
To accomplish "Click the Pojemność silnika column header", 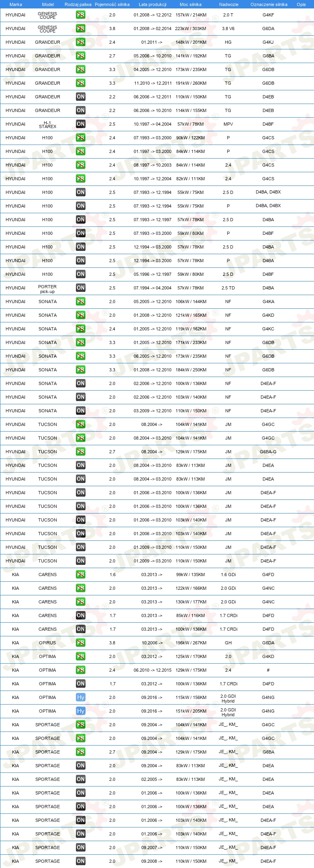I will click(x=112, y=4).
